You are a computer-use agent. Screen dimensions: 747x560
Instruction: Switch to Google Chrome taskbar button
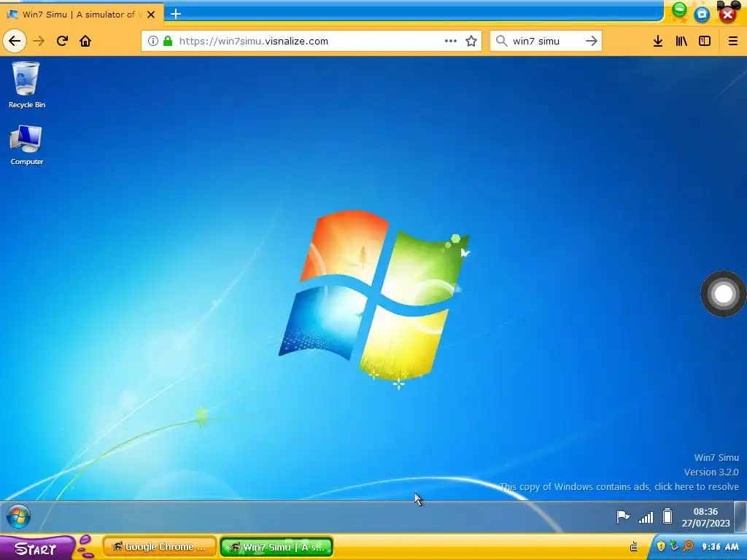point(160,547)
